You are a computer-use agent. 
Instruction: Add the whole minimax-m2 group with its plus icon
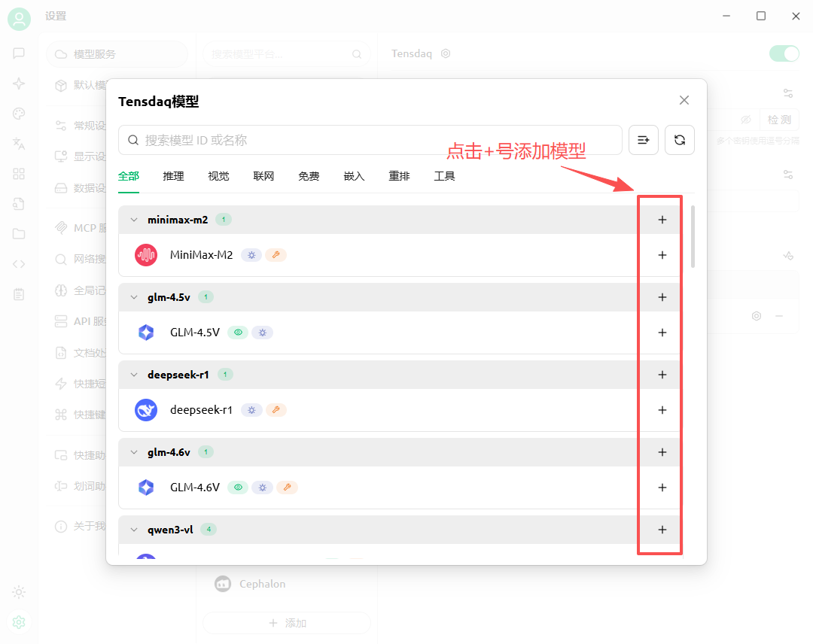[x=662, y=220]
